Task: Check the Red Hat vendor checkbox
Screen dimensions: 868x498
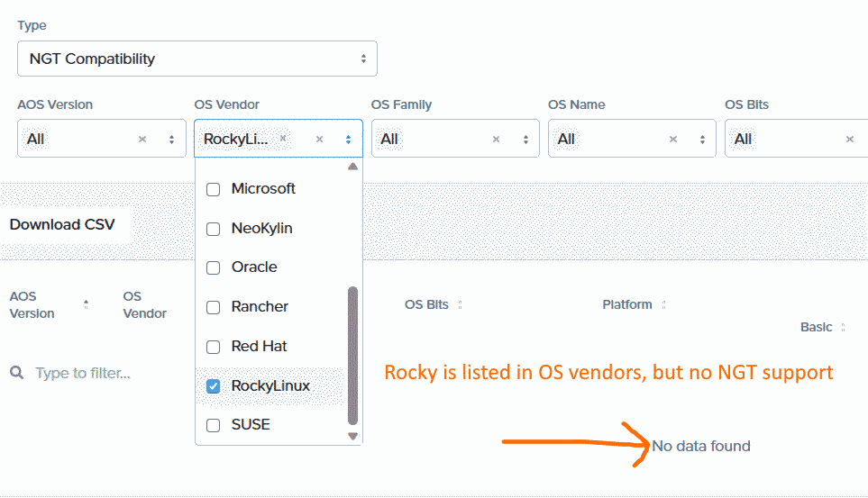Action: pos(213,347)
